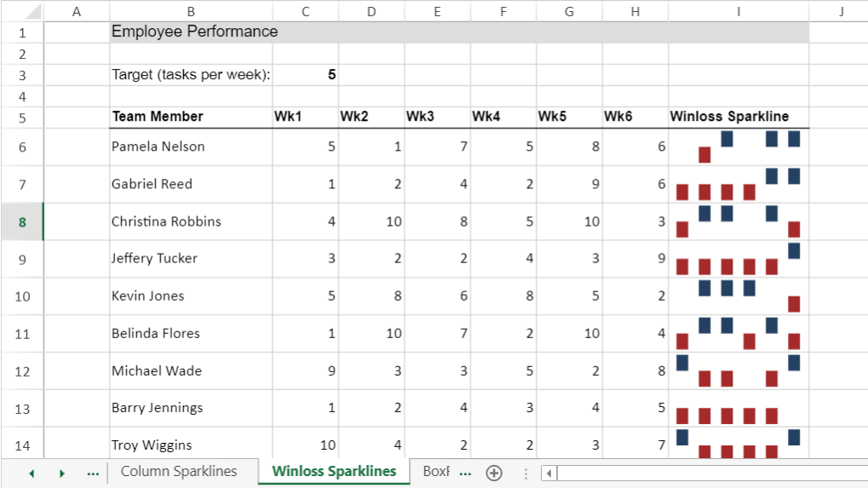Viewport: 868px width, 488px height.
Task: Select row 8 header
Action: click(x=22, y=222)
